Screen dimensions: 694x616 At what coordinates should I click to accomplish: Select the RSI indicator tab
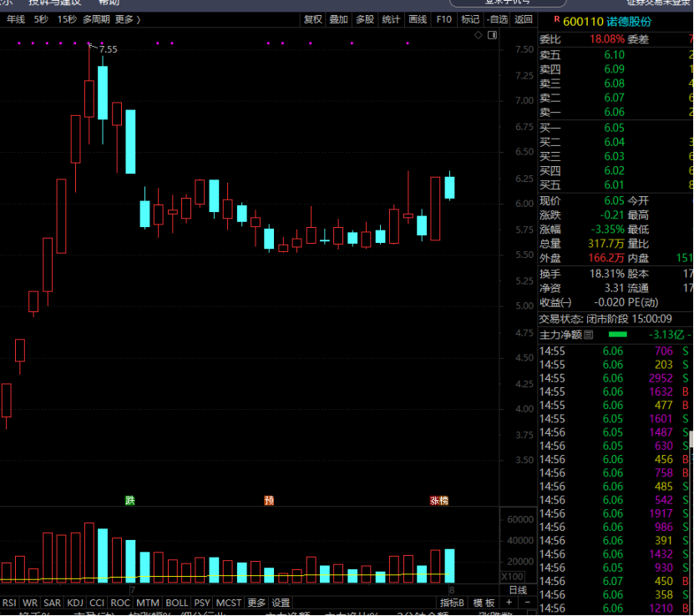pos(9,603)
